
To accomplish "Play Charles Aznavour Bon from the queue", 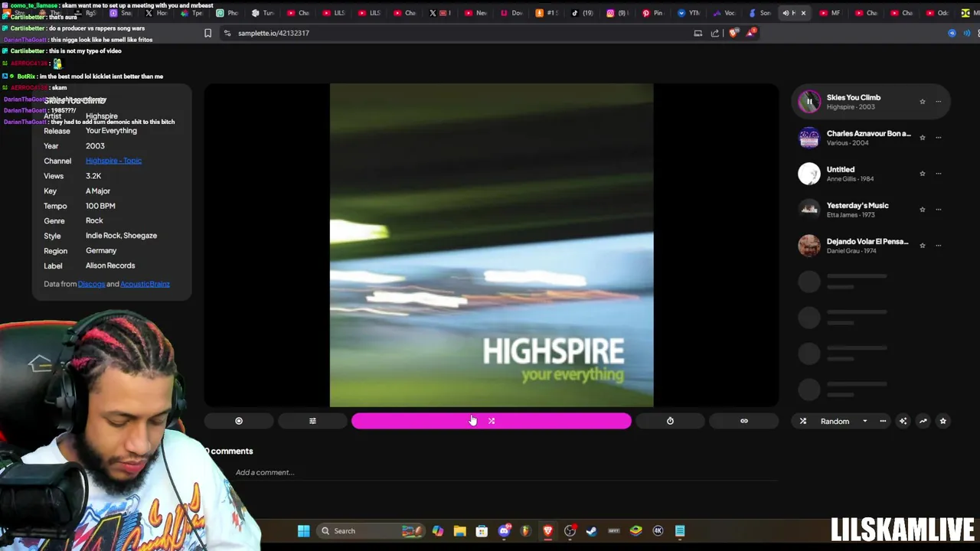I will (809, 138).
